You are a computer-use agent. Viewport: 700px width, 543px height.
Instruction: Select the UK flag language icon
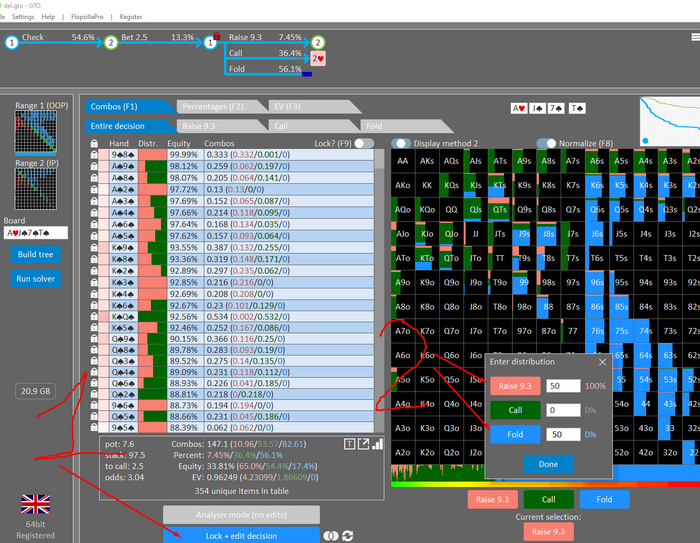point(35,504)
